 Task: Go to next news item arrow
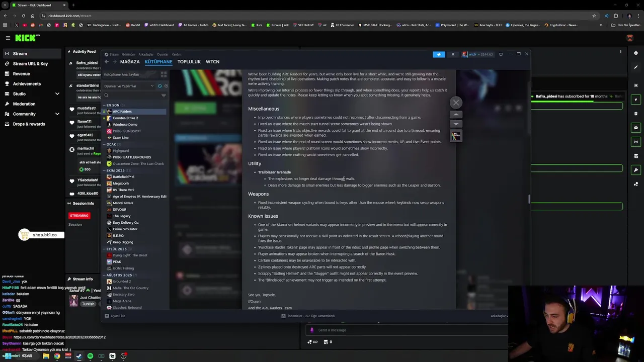(x=456, y=124)
